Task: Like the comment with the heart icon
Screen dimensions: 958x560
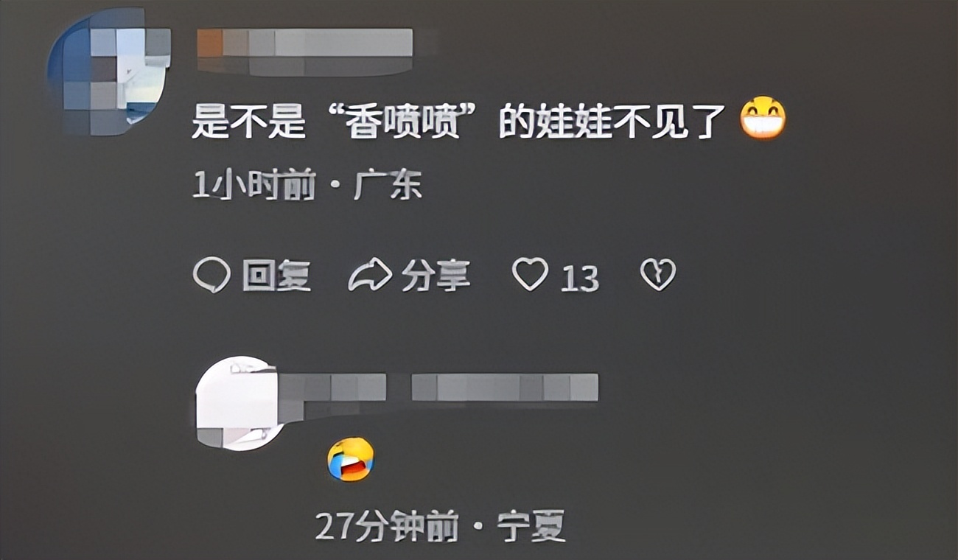Action: [531, 275]
